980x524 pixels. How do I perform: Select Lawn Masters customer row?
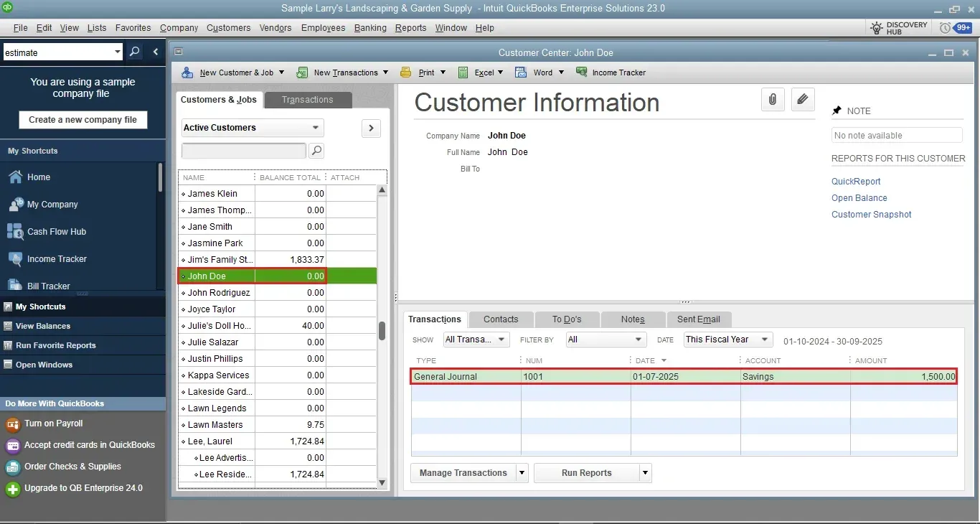[x=277, y=425]
